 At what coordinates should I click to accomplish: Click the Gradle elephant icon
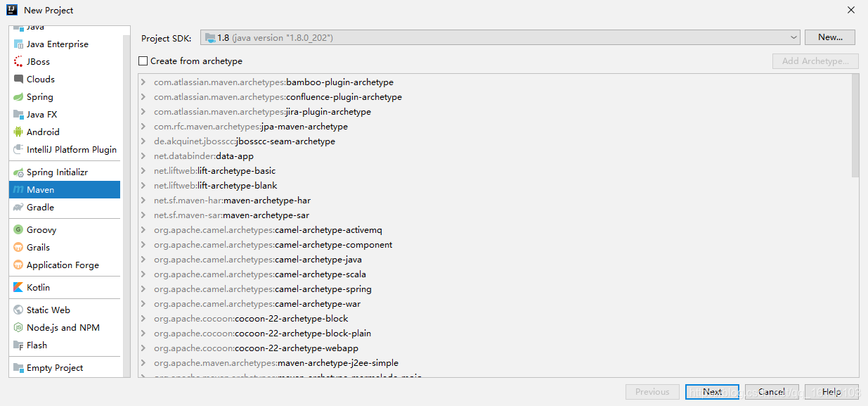click(x=18, y=208)
